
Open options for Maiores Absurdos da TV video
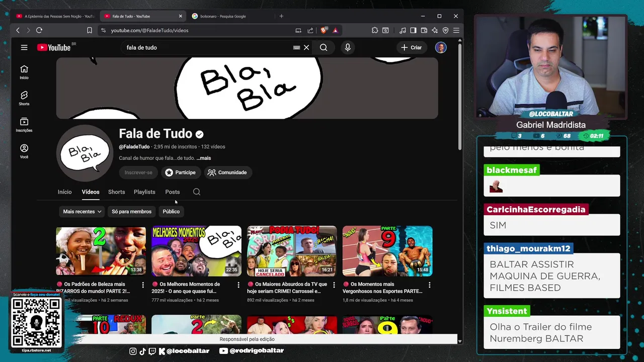334,285
